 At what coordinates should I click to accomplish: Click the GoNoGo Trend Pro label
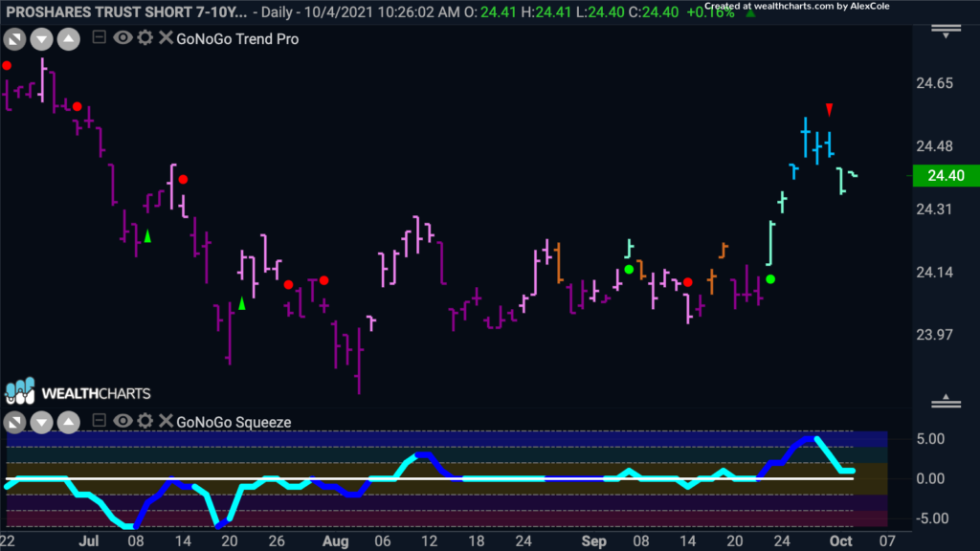[237, 38]
